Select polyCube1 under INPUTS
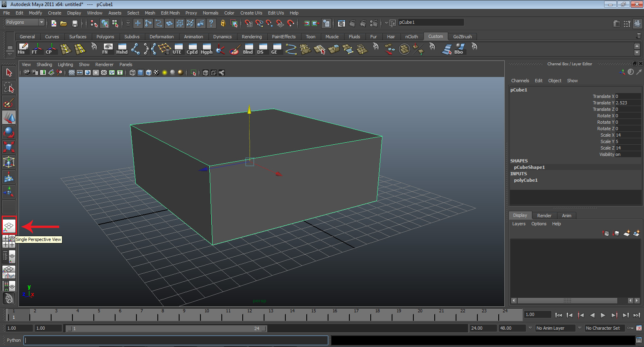644x347 pixels. tap(526, 180)
